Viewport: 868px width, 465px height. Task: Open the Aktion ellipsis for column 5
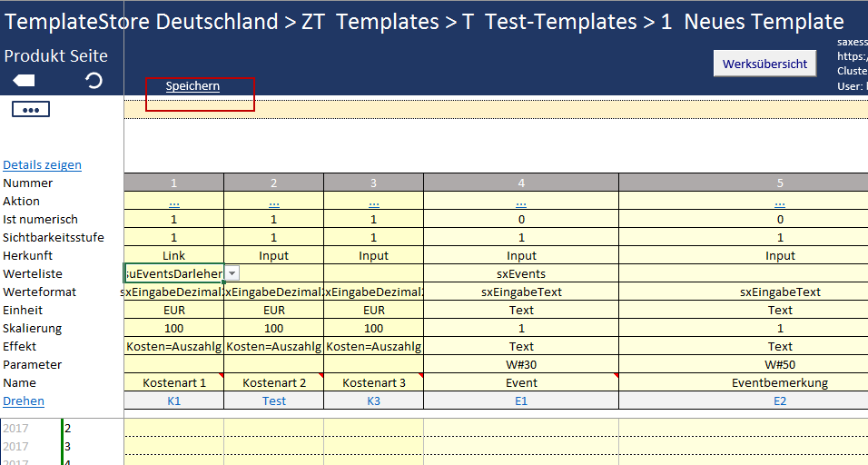780,202
